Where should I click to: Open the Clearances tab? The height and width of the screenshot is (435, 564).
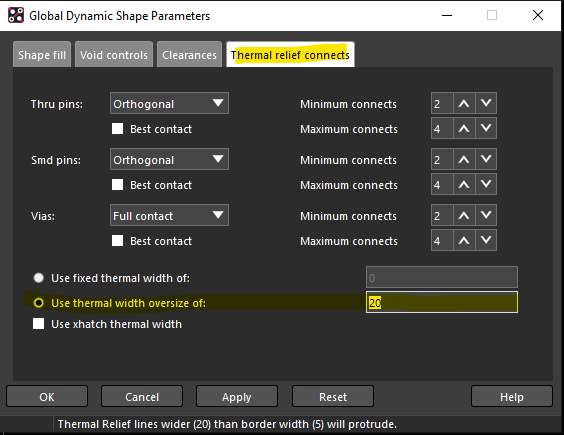click(x=190, y=55)
